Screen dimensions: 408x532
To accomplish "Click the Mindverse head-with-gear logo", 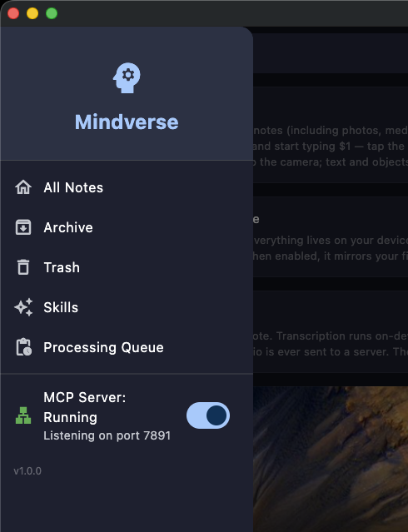I will pyautogui.click(x=127, y=77).
